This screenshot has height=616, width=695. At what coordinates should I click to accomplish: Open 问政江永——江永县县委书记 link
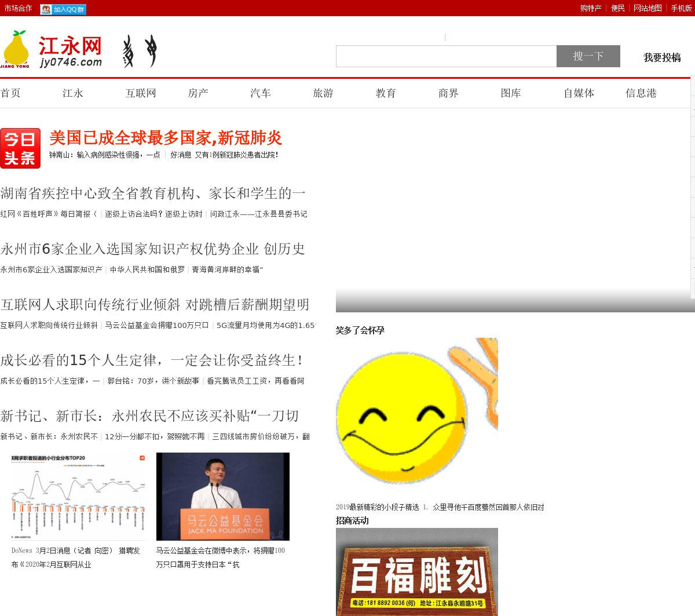point(258,214)
